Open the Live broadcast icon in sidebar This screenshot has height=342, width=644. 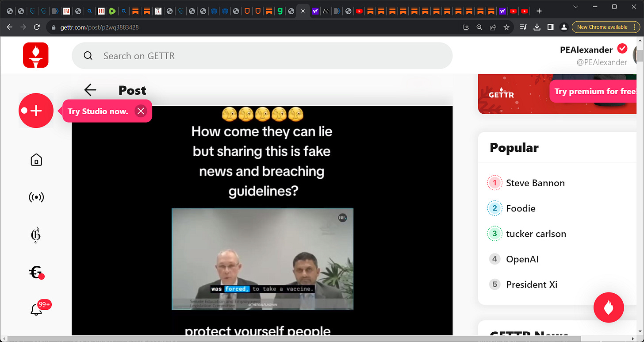pos(36,197)
